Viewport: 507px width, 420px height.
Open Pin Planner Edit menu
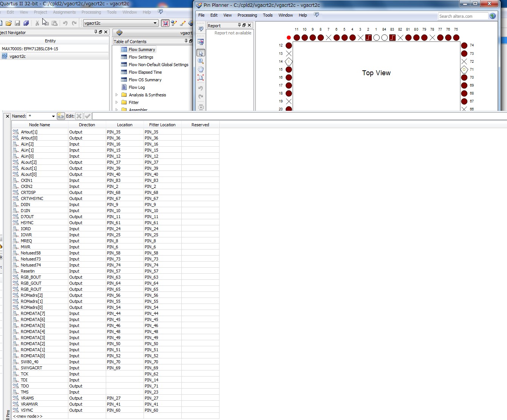click(x=214, y=15)
